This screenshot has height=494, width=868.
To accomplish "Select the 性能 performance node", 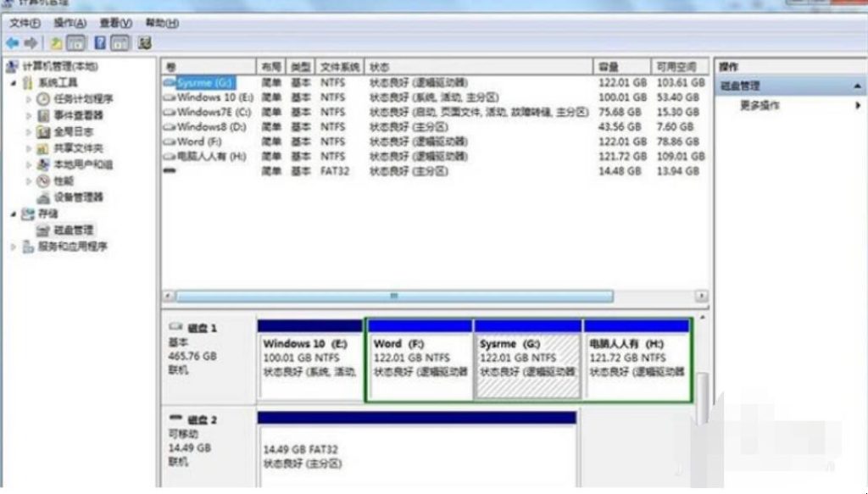I will [x=64, y=180].
